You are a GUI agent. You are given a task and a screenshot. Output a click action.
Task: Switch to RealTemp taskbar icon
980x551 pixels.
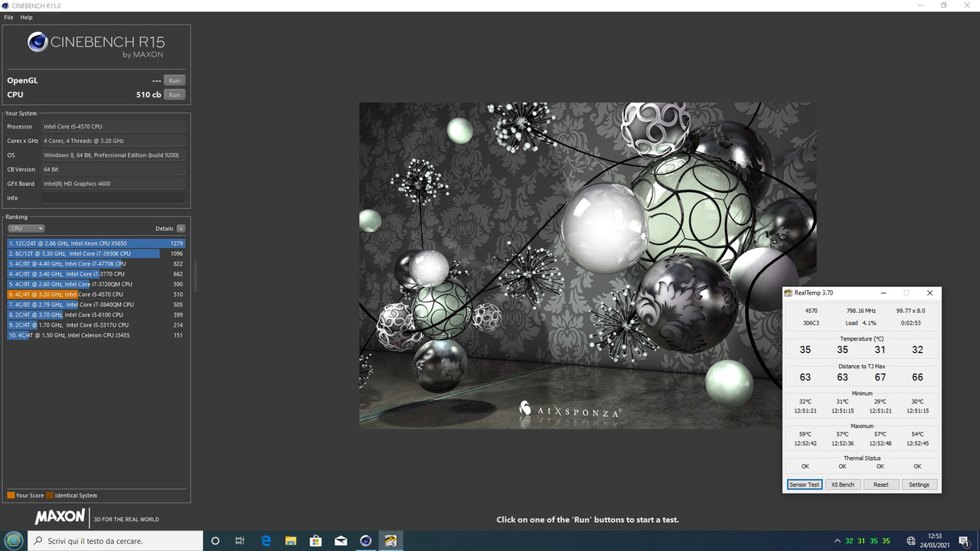[391, 541]
